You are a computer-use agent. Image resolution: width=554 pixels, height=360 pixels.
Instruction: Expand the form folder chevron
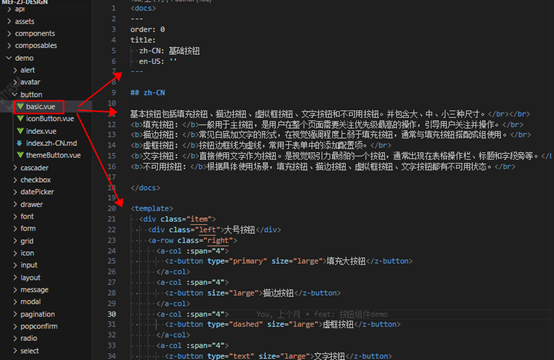pyautogui.click(x=15, y=229)
